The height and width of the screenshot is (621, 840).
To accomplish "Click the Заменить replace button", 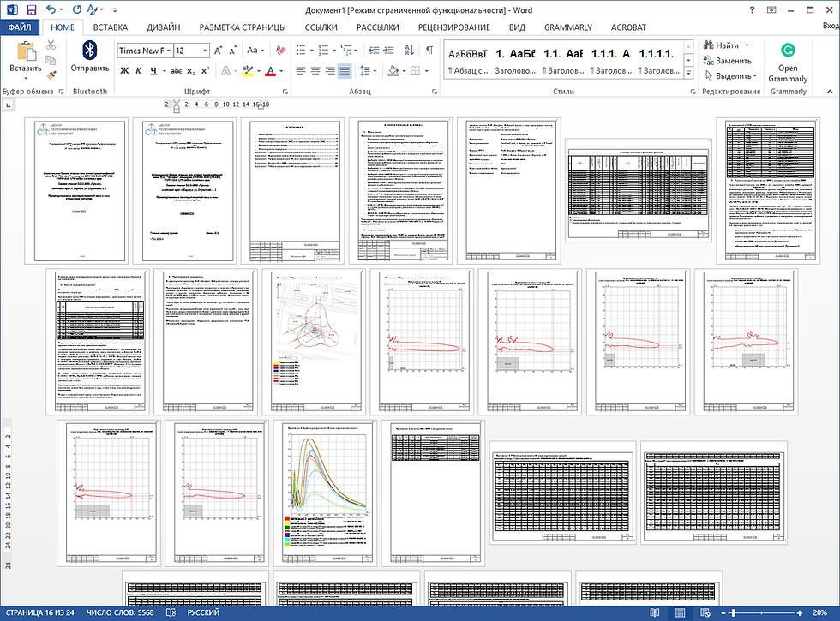I will 727,61.
